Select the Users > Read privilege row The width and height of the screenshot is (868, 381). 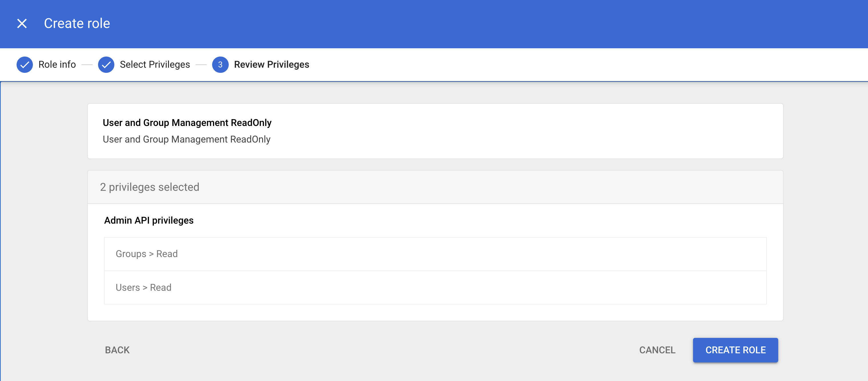tap(435, 287)
